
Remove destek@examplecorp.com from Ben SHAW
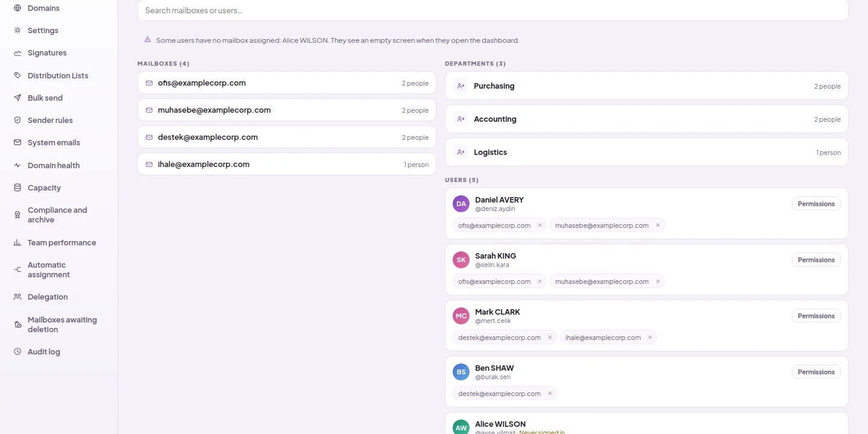click(x=550, y=394)
